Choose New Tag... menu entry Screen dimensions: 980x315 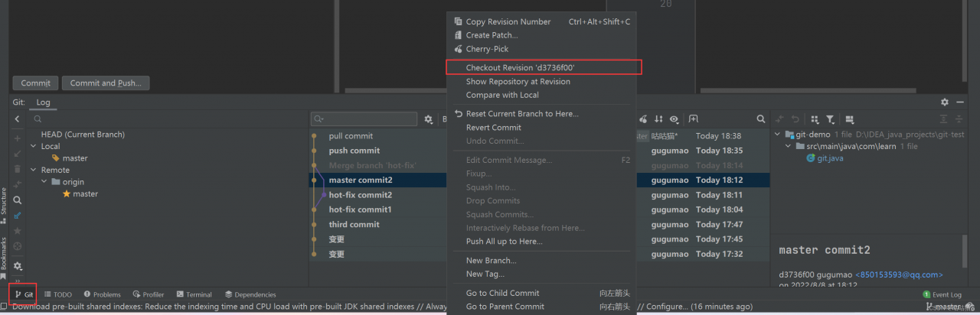point(542,274)
